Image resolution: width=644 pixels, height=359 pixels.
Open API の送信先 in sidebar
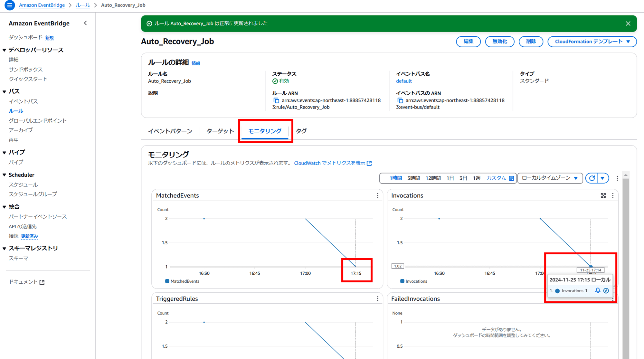click(23, 226)
